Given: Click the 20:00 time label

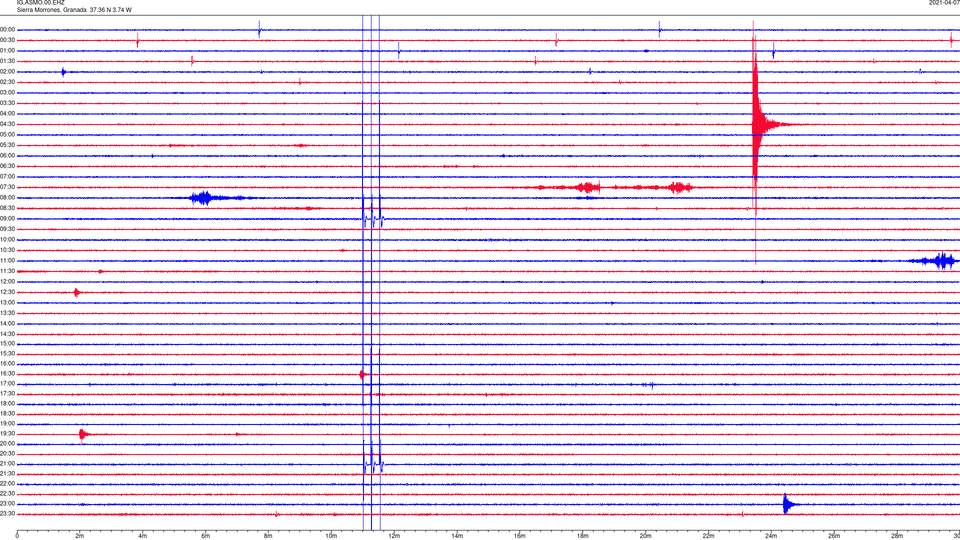Looking at the screenshot, I should [8, 444].
